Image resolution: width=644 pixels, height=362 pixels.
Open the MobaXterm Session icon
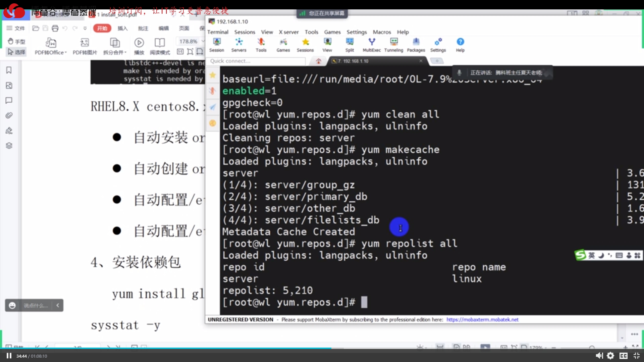coord(216,45)
